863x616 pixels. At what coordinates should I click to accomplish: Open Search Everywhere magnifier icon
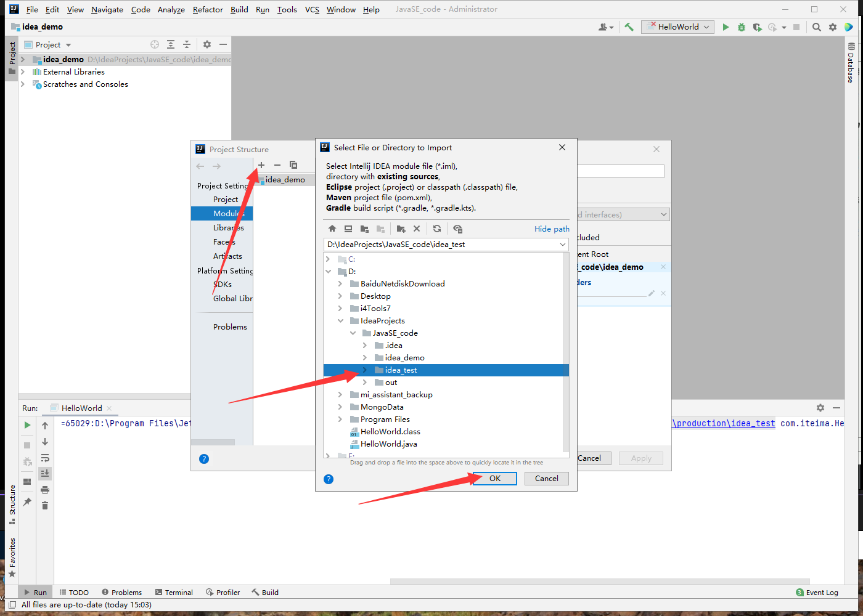coord(817,27)
